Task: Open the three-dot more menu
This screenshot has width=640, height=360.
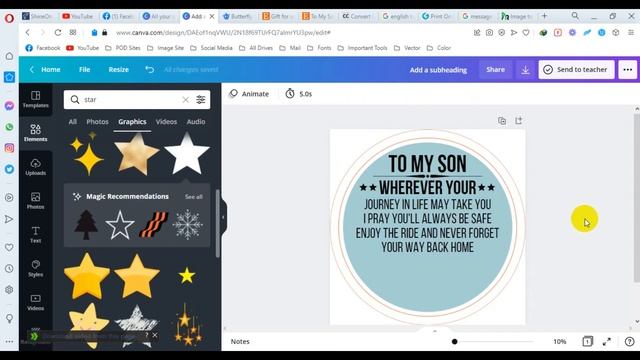Action: click(x=627, y=70)
